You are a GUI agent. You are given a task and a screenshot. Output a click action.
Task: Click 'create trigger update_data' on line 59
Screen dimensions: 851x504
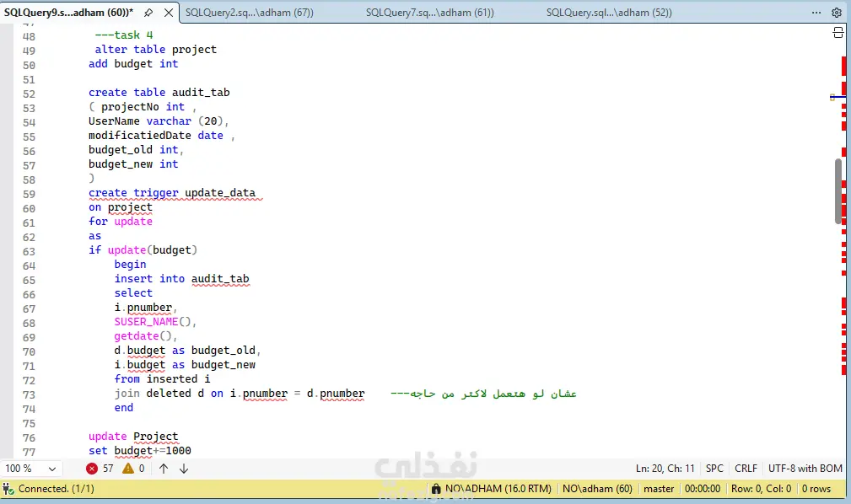coord(172,193)
